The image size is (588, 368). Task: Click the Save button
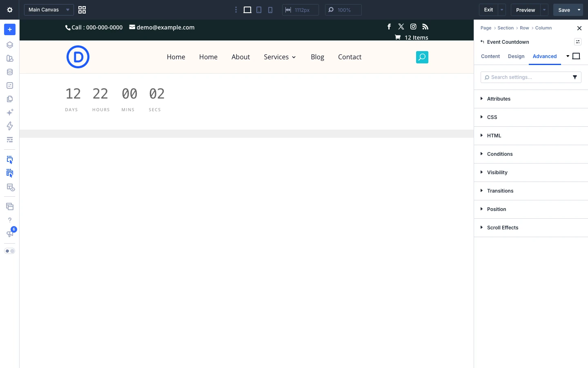(564, 10)
